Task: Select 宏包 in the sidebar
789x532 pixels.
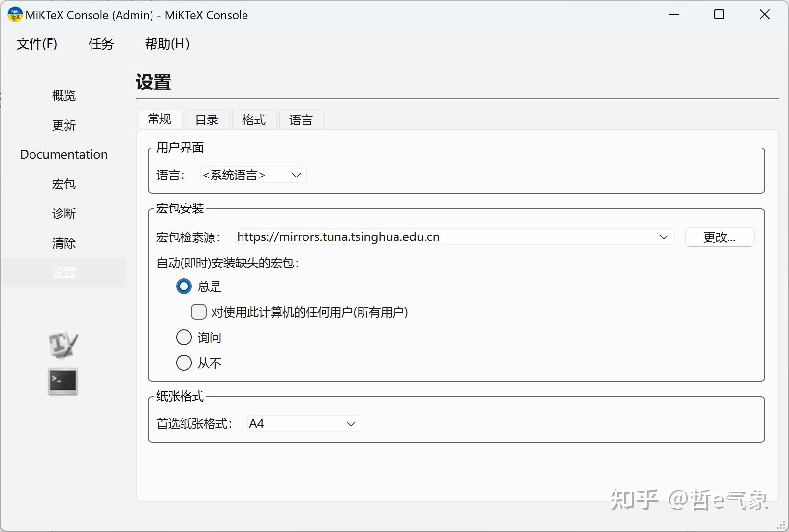Action: coord(63,184)
